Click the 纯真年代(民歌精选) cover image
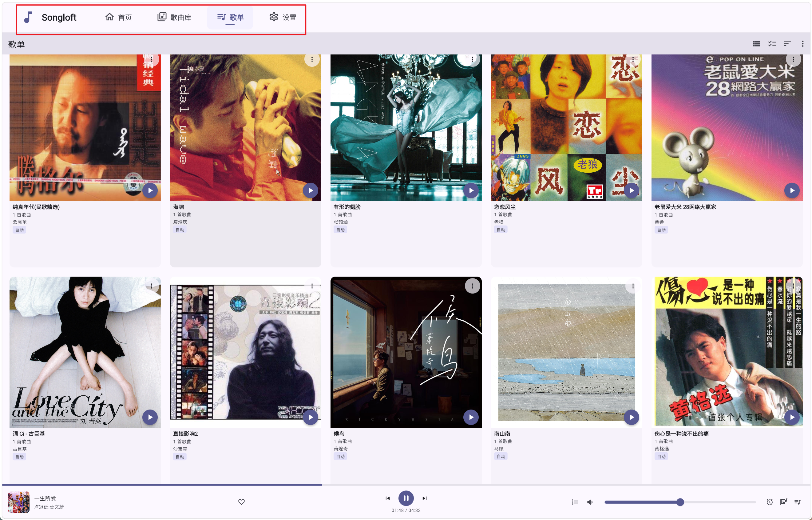 pyautogui.click(x=85, y=128)
